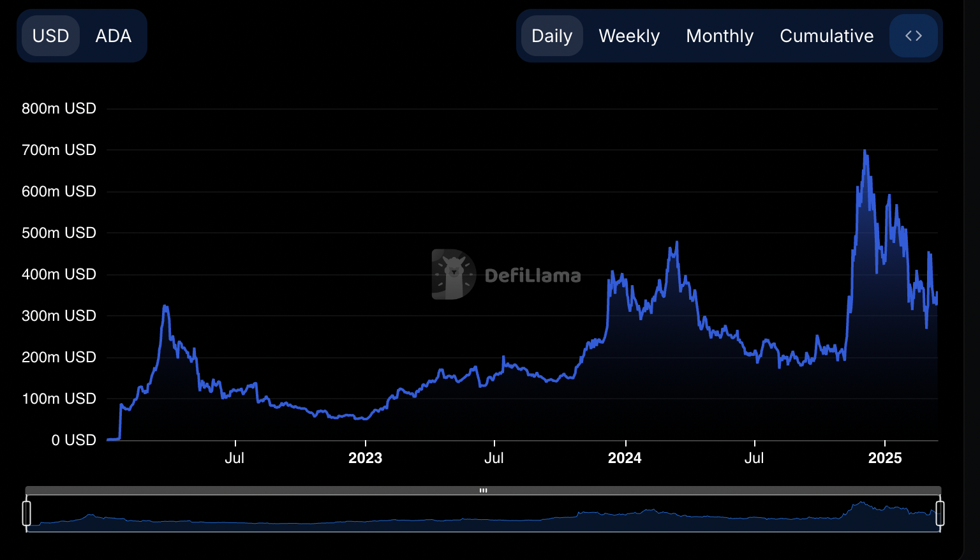Click the mini overview chart in range selector
The height and width of the screenshot is (560, 980).
[x=483, y=513]
